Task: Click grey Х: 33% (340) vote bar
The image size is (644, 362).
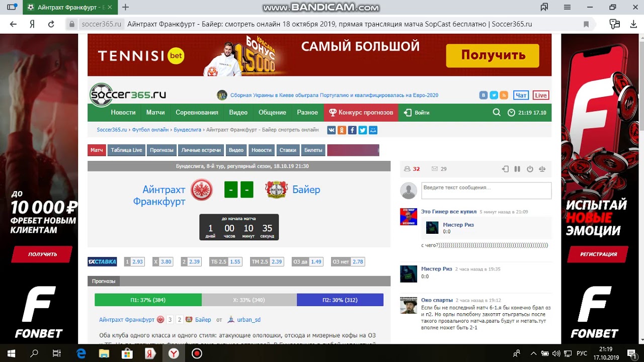Action: click(x=249, y=300)
